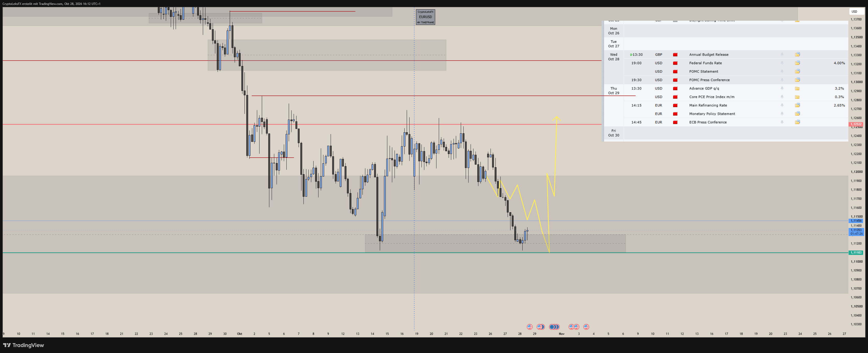Click red impact icon for Monetary Policy Statement
This screenshot has width=868, height=353.
point(675,114)
